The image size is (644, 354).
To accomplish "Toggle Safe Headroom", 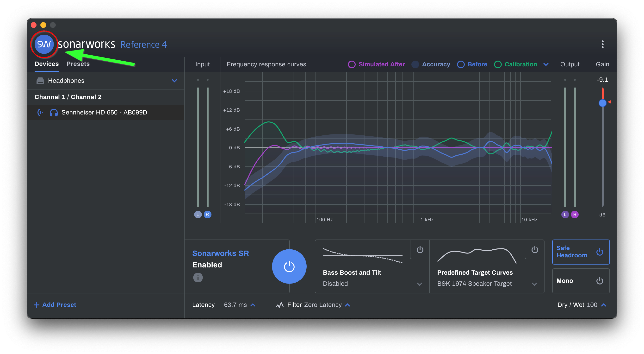I will (581, 252).
